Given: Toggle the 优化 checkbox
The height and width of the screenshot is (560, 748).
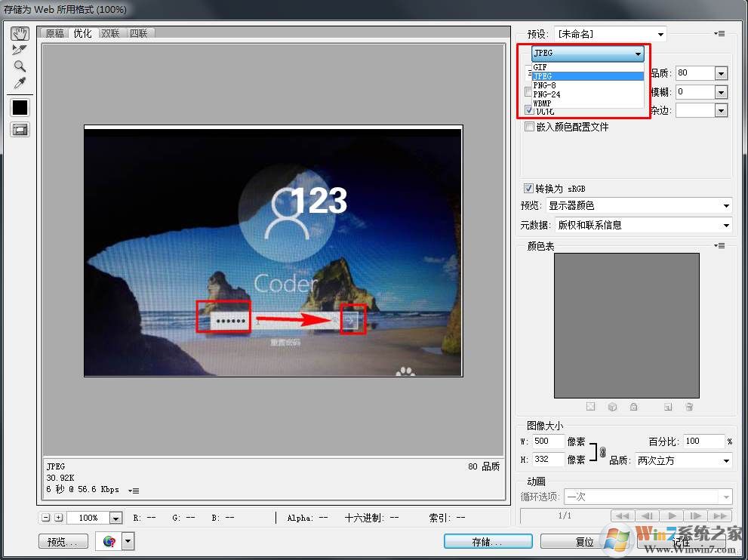Looking at the screenshot, I should tap(529, 110).
